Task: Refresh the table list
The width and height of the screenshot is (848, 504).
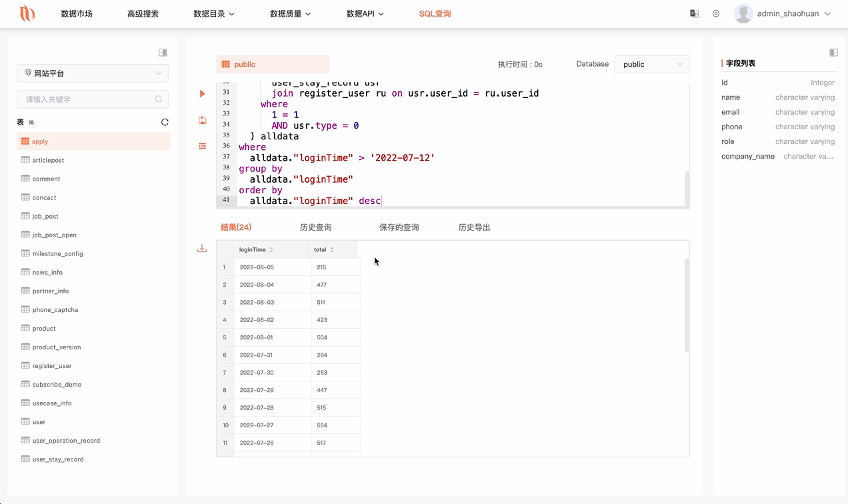Action: tap(165, 122)
